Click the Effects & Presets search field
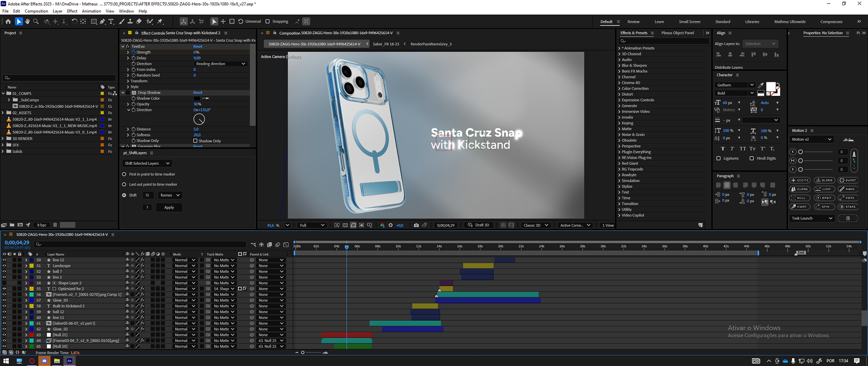868x366 pixels. tap(664, 41)
